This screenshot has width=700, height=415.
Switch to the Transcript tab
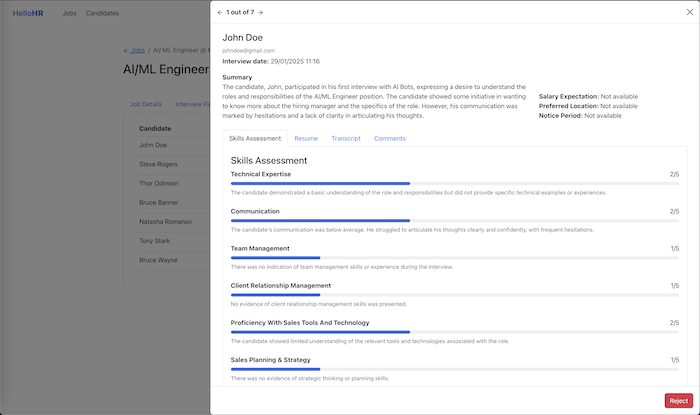[346, 138]
